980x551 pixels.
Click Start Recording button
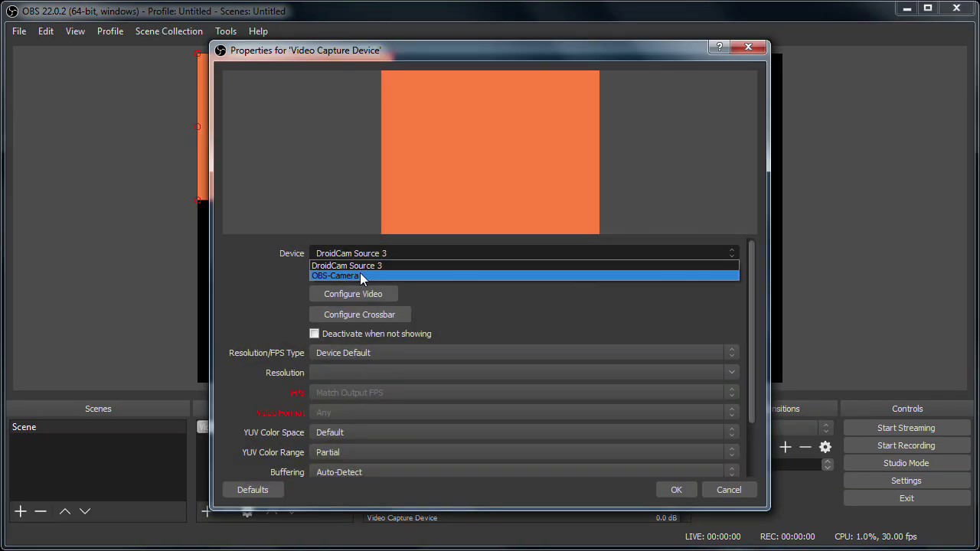click(x=906, y=445)
